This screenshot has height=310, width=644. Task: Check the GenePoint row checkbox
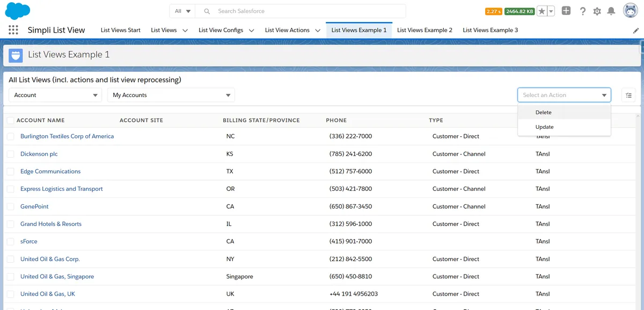[x=10, y=206]
